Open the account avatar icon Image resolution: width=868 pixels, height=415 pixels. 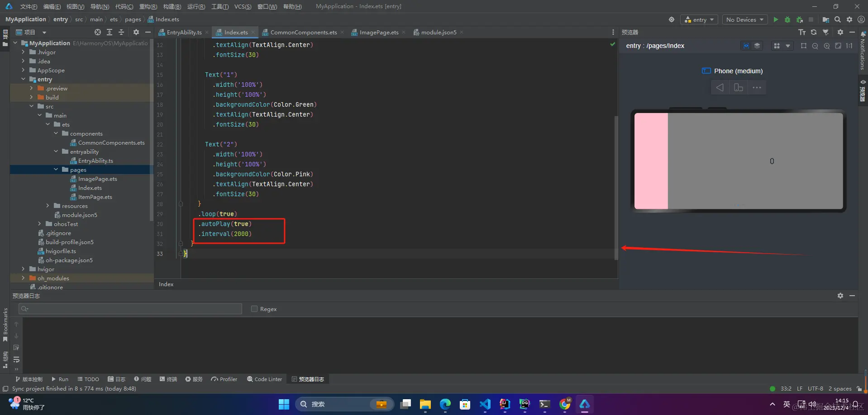coord(861,19)
